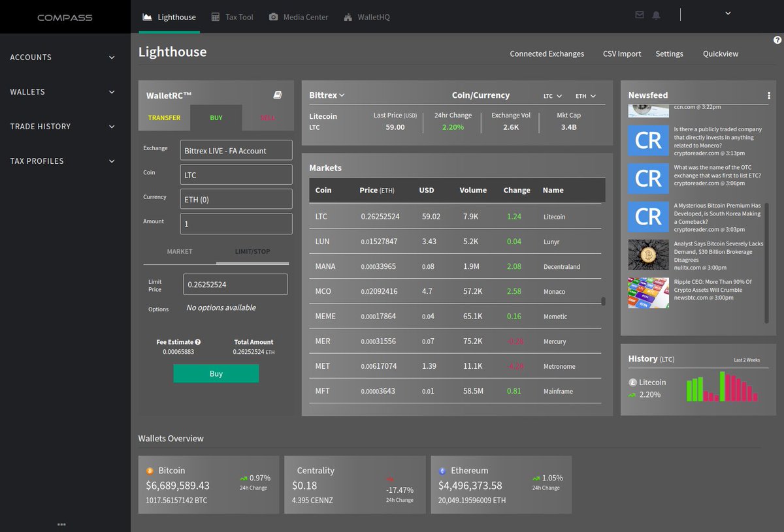Click History panel green up-trend arrow
Viewport: 784px width, 532px height.
(632, 395)
